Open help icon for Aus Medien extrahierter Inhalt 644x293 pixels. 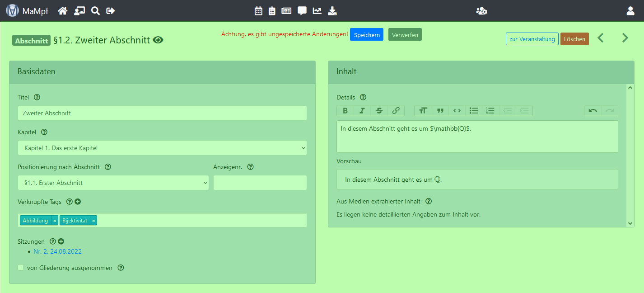pos(429,201)
